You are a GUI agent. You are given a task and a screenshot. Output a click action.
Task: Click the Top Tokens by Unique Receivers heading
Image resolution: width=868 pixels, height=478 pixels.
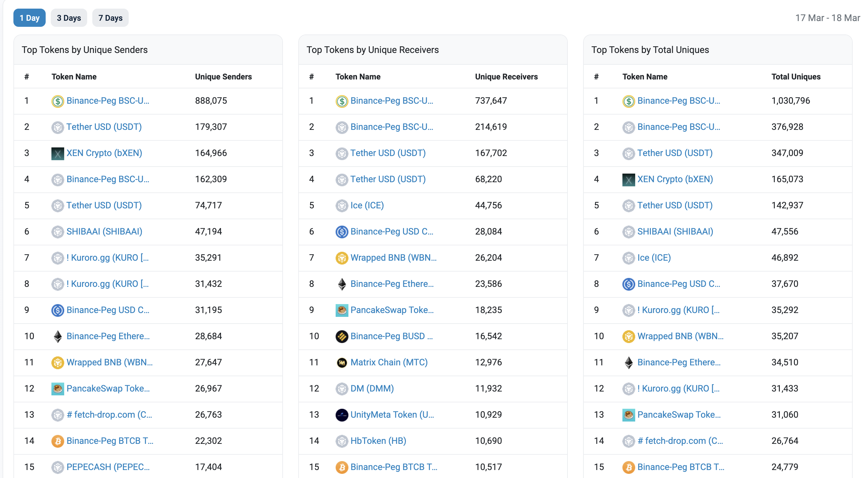coord(372,50)
